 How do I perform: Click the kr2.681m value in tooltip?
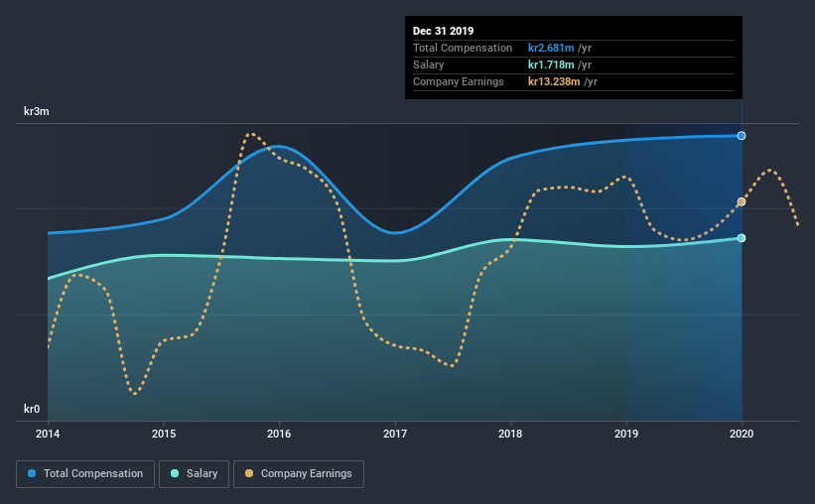[551, 48]
